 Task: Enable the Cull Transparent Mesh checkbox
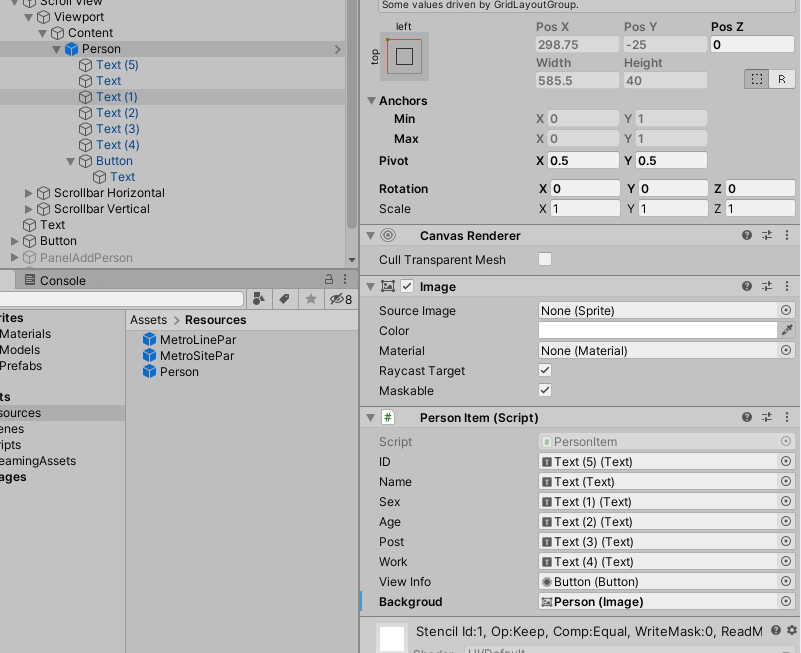pyautogui.click(x=544, y=258)
